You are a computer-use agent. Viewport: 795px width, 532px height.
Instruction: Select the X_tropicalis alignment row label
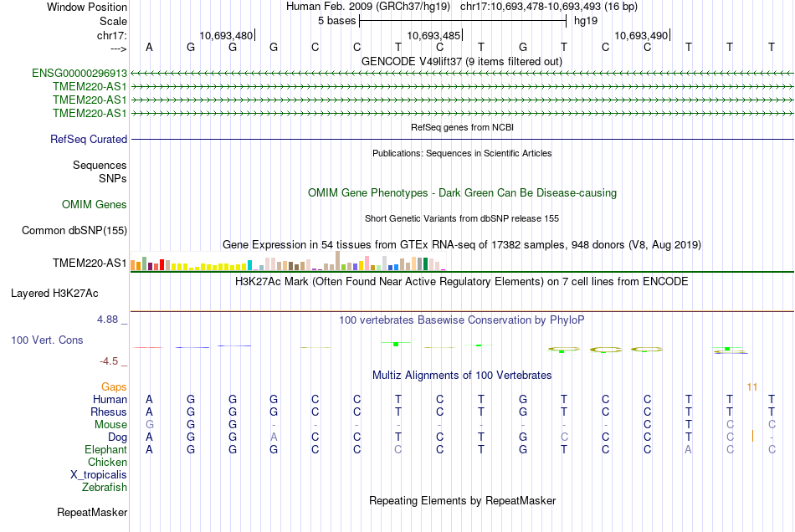point(99,475)
